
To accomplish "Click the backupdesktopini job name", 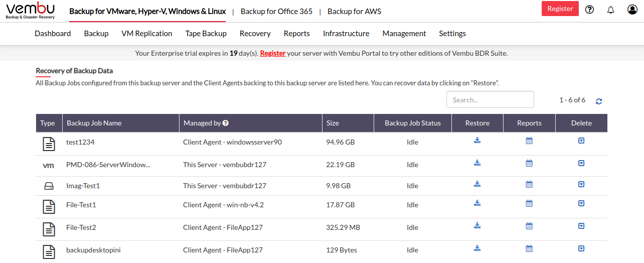I will pyautogui.click(x=94, y=250).
